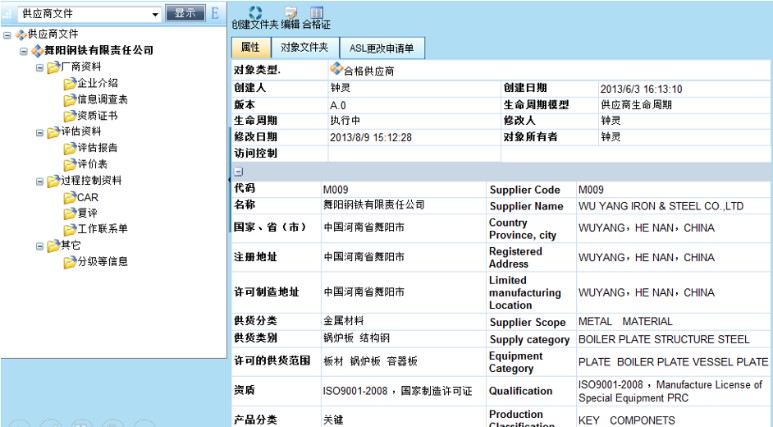
Task: Click the root 供应商文件 tree icon
Action: click(21, 35)
